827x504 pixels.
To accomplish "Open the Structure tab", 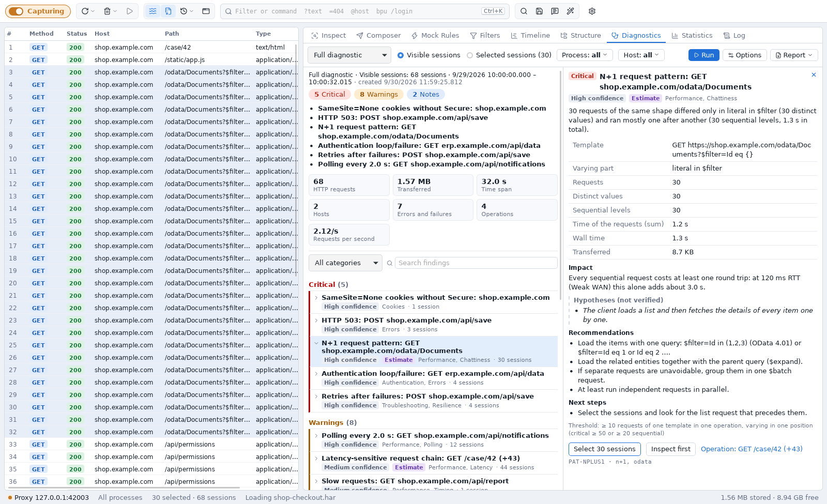I will pos(581,35).
